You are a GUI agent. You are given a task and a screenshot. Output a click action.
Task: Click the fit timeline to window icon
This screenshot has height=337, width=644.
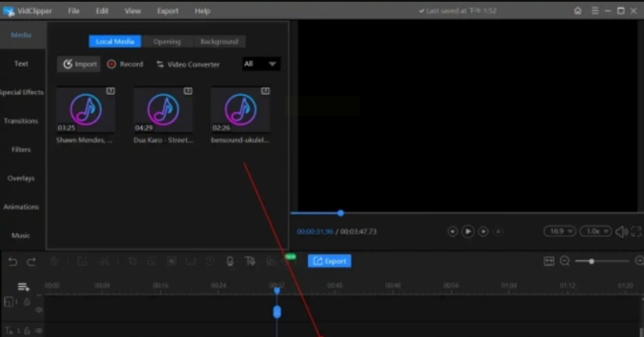click(549, 261)
